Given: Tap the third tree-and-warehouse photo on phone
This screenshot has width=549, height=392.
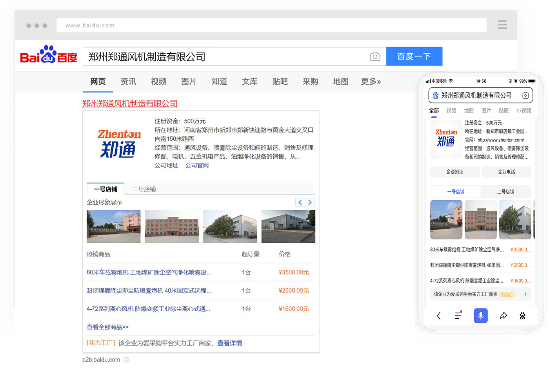Looking at the screenshot, I should 515,220.
